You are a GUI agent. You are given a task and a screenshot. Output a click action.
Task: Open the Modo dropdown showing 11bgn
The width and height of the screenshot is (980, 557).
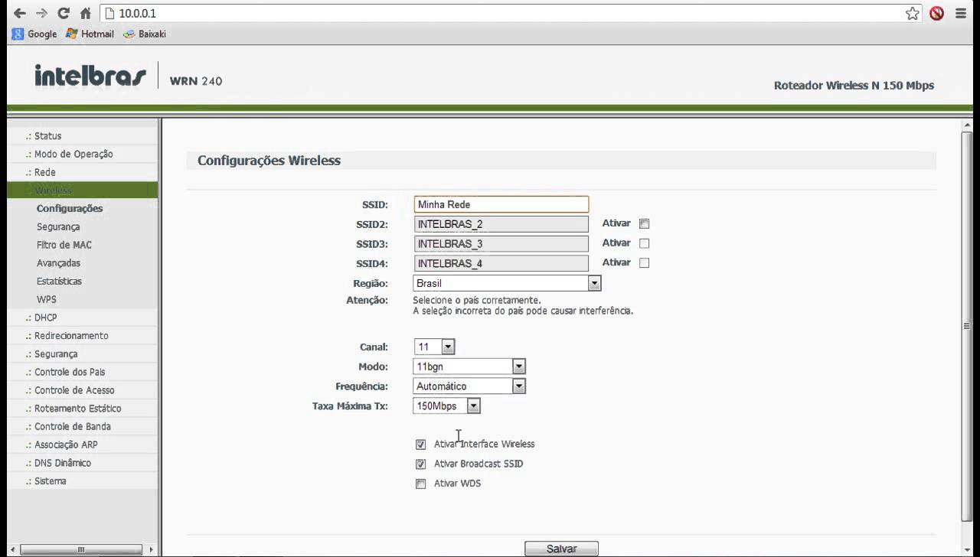click(469, 366)
